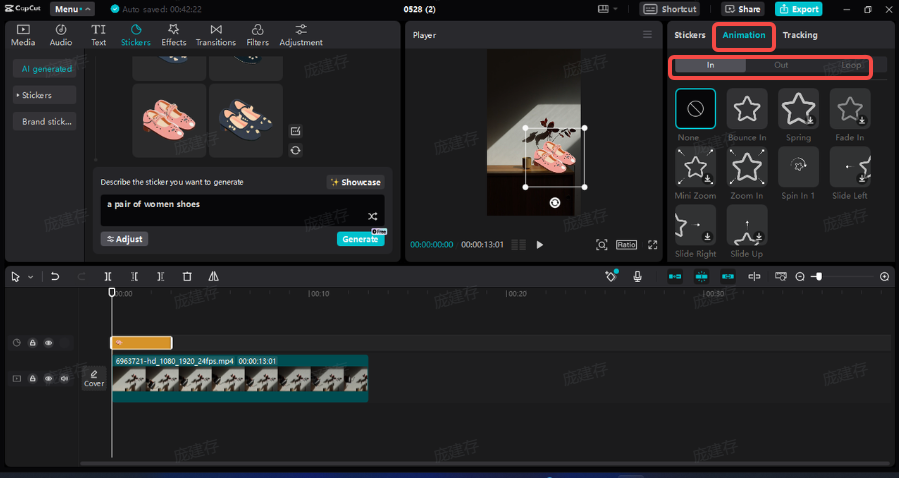Select the Slide Up animation
899x479 pixels.
tap(747, 231)
